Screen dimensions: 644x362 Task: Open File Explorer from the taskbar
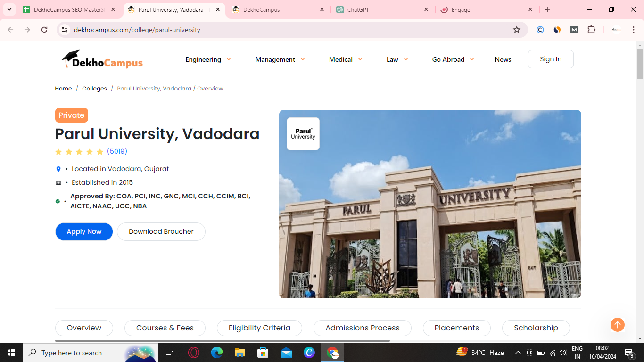(x=240, y=353)
